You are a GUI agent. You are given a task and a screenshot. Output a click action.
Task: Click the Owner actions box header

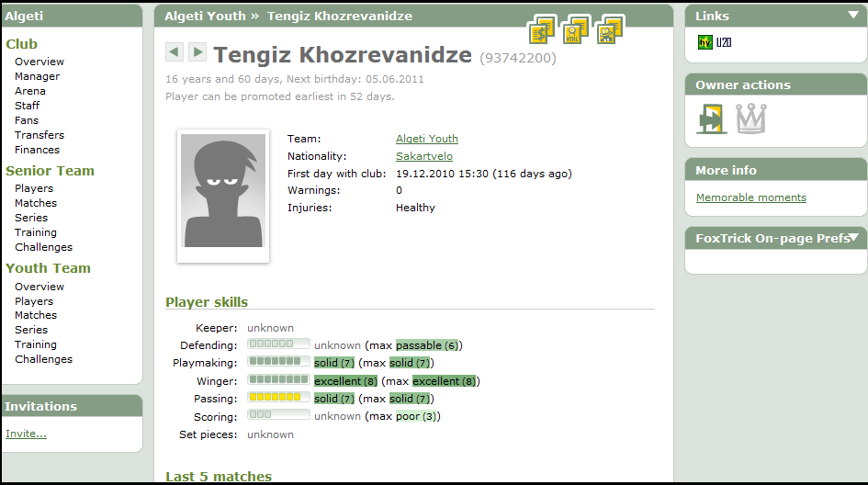coord(775,85)
